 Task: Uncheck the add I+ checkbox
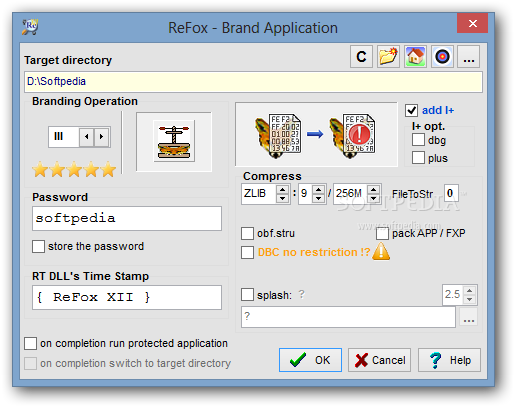[x=411, y=110]
